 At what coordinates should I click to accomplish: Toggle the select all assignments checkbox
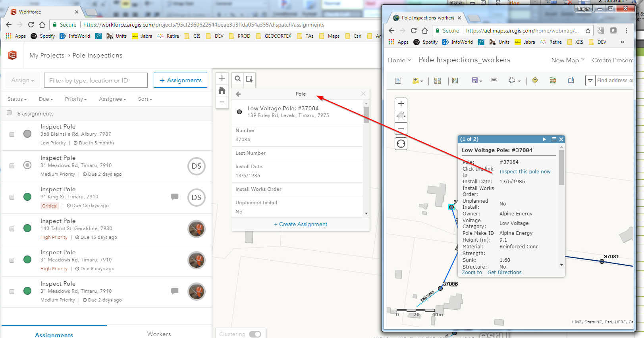click(x=9, y=113)
